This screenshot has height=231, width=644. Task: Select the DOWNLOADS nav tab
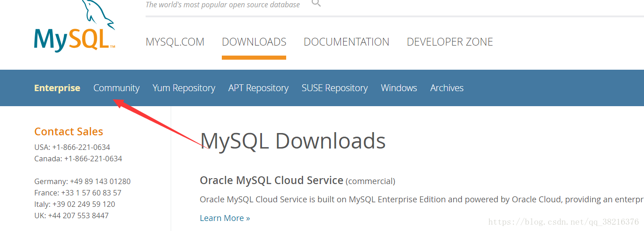pyautogui.click(x=254, y=42)
